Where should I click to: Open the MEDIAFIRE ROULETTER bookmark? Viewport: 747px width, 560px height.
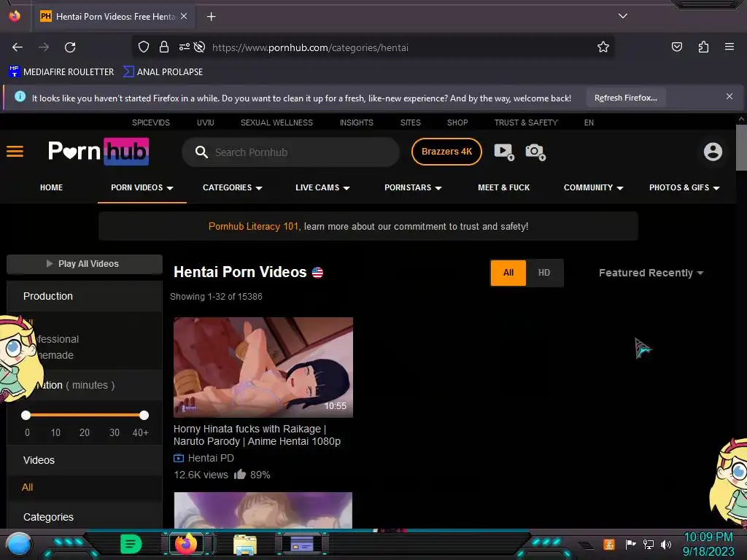61,72
